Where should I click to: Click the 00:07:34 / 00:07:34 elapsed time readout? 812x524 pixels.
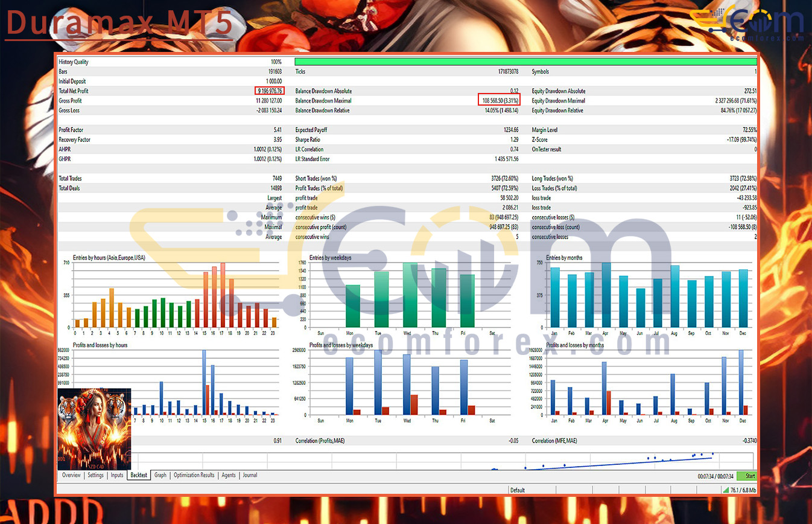coord(715,476)
